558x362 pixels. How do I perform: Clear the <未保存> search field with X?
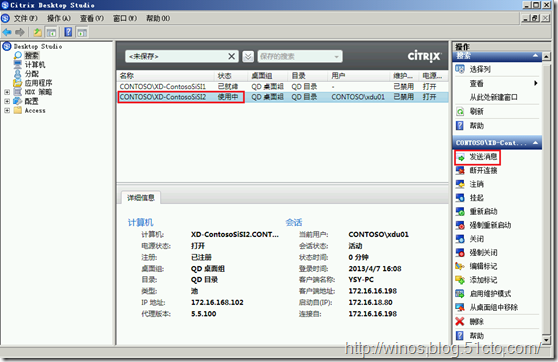coord(231,56)
